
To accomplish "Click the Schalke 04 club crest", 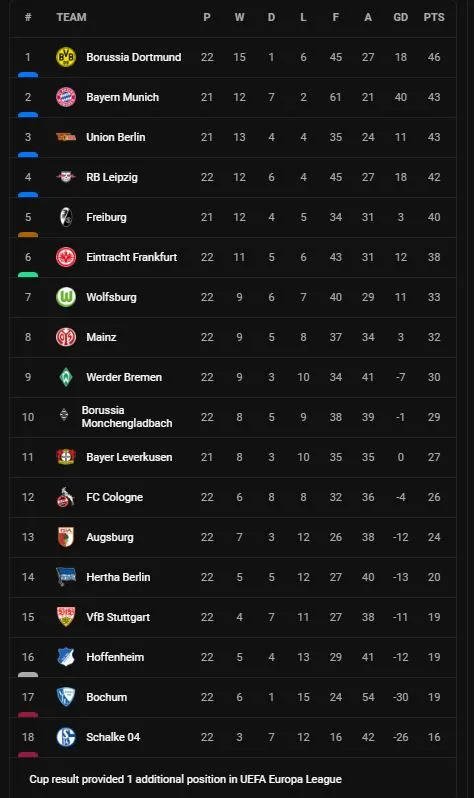I will click(66, 737).
